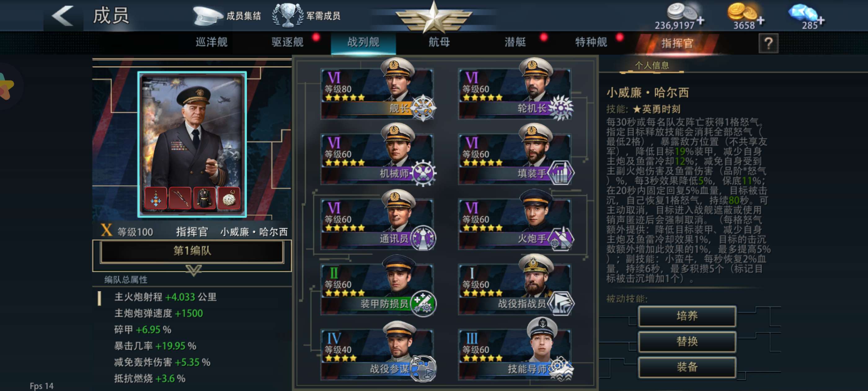Screen dimensions: 868x391
Task: Select the uniform coat equipment slot
Action: point(205,198)
